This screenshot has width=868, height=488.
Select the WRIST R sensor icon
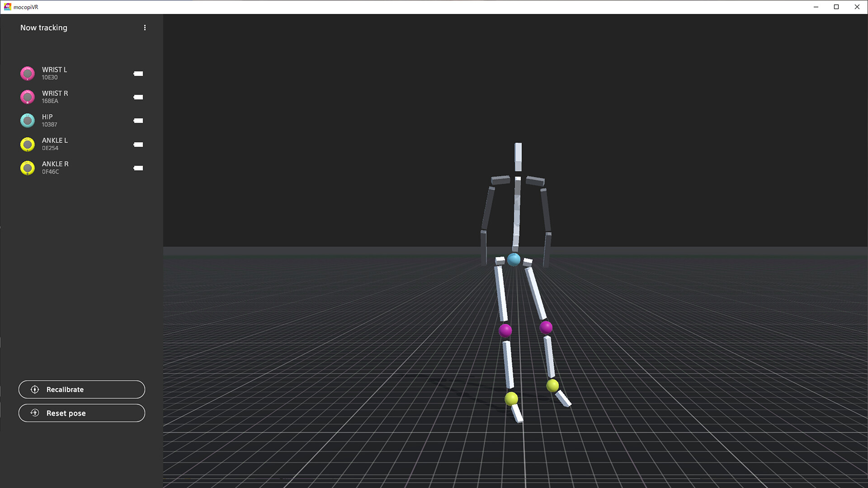click(28, 97)
